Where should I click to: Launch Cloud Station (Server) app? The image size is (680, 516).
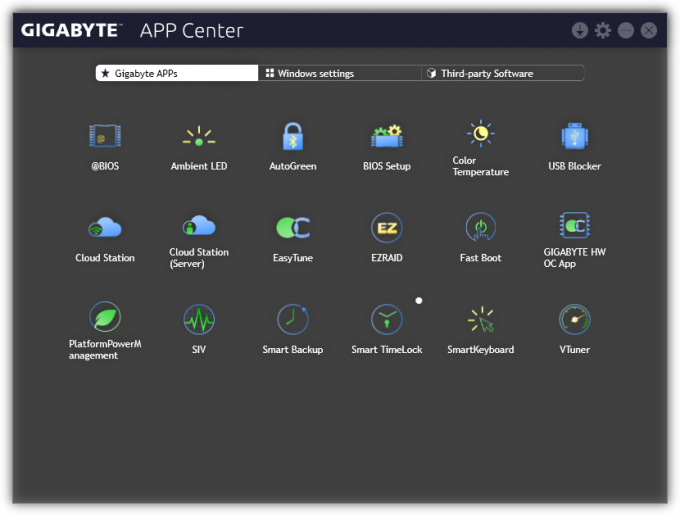pos(199,225)
